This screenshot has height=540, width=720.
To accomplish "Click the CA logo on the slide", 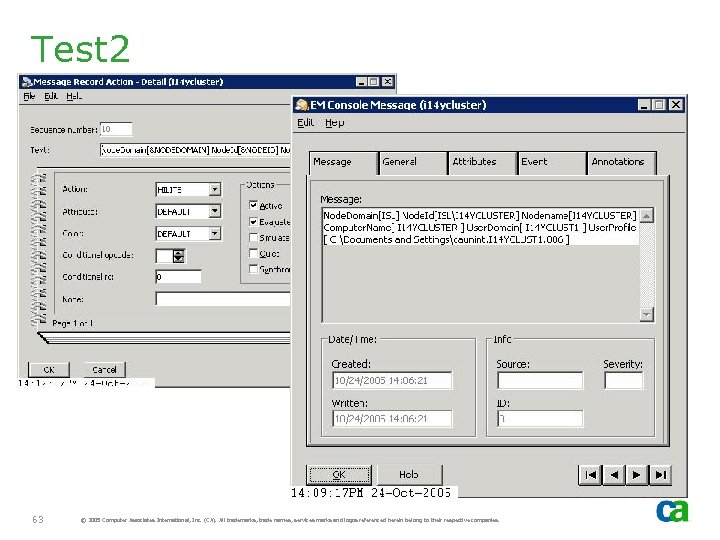I will click(x=672, y=511).
